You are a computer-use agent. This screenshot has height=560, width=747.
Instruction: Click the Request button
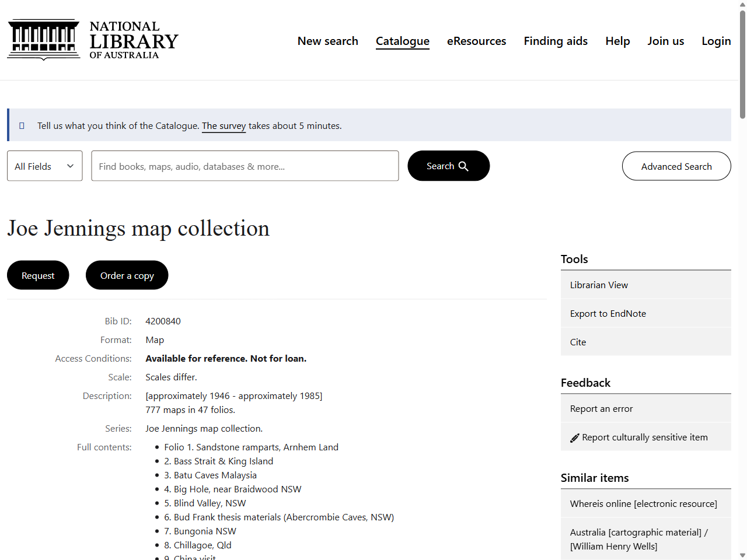point(37,275)
